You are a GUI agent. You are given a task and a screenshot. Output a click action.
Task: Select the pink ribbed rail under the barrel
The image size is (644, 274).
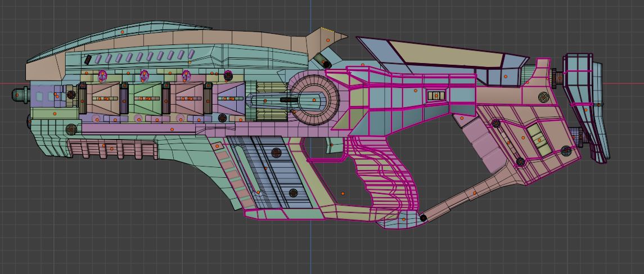click(112, 150)
